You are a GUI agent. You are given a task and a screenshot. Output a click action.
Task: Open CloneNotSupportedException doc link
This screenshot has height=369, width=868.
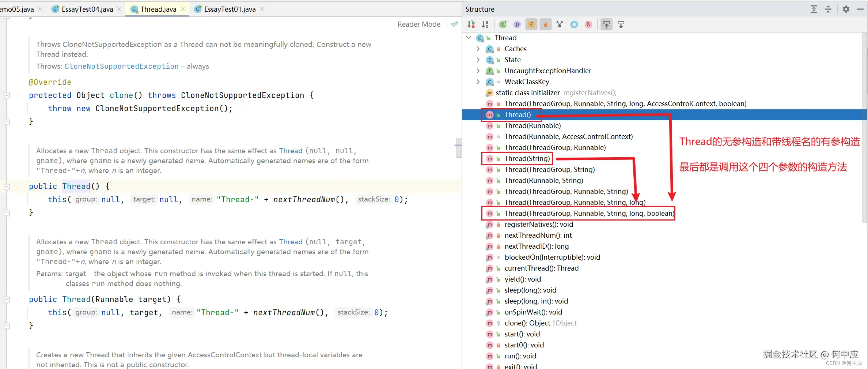pos(122,66)
